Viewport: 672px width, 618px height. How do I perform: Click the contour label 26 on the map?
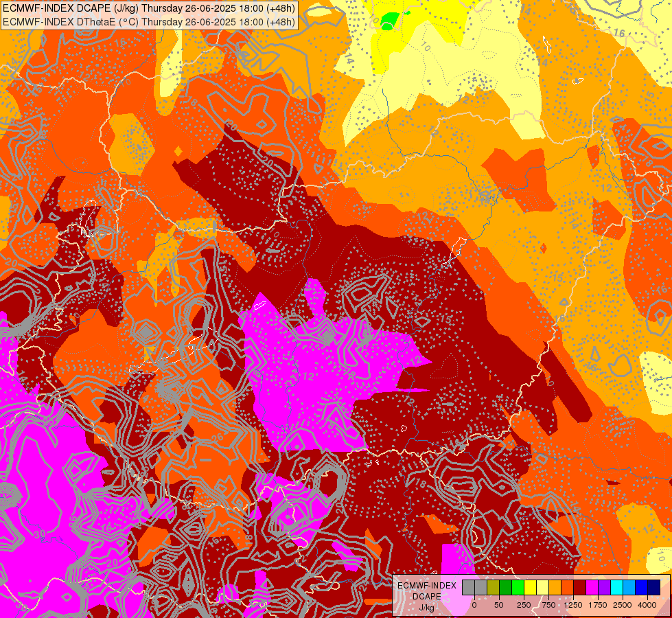click(x=218, y=437)
